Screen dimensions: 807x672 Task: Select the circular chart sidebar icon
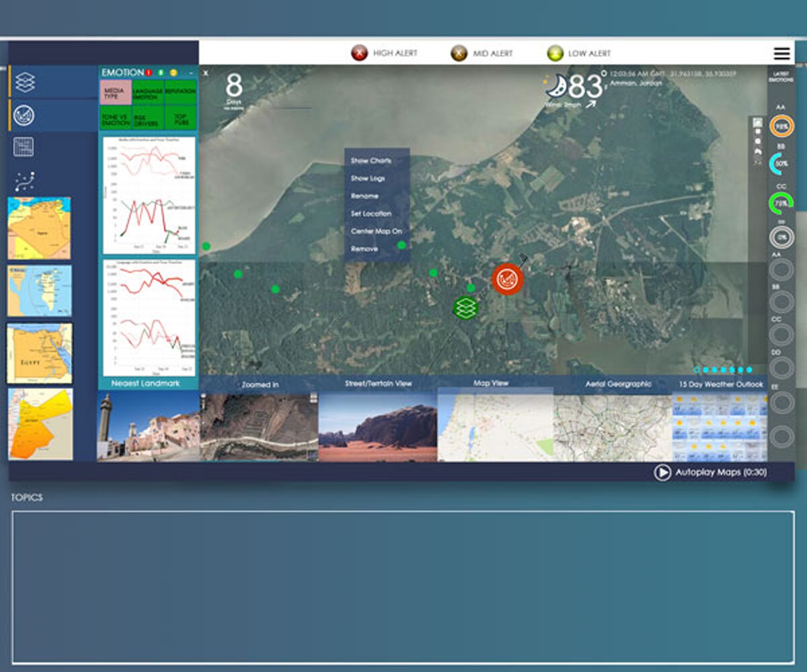point(24,116)
